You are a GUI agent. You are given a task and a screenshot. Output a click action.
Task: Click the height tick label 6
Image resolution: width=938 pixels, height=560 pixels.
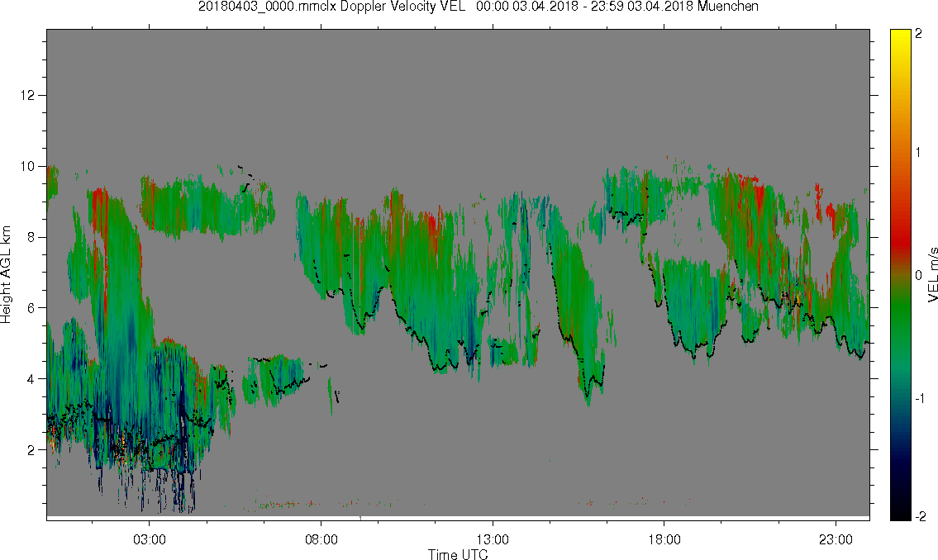pyautogui.click(x=31, y=308)
